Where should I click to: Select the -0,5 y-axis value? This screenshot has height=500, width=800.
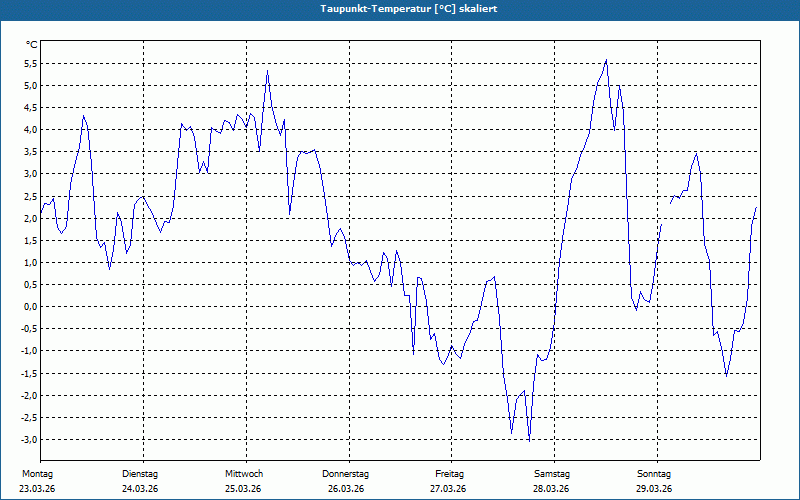tap(29, 329)
